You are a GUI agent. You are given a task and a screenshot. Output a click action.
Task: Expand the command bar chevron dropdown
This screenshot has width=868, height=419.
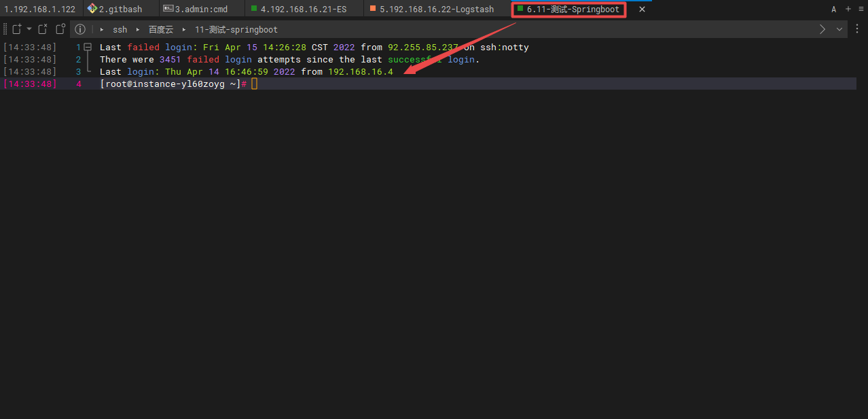tap(839, 29)
